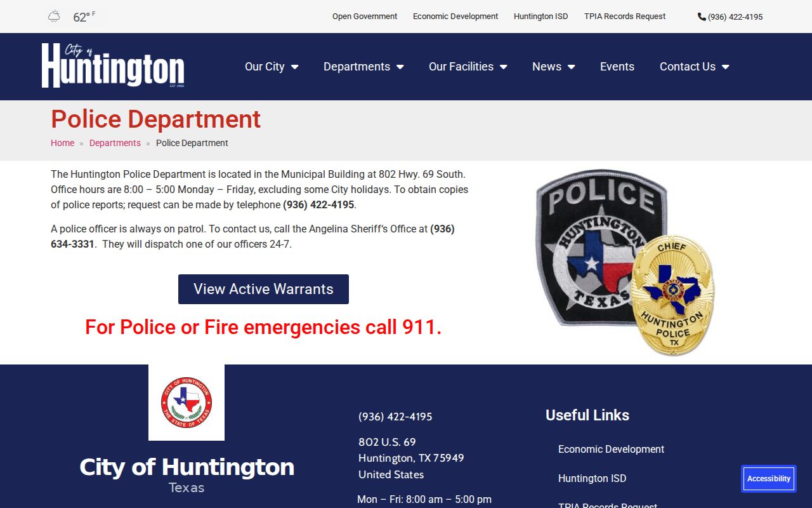The height and width of the screenshot is (508, 812).
Task: Click the weather cloud icon
Action: click(54, 17)
